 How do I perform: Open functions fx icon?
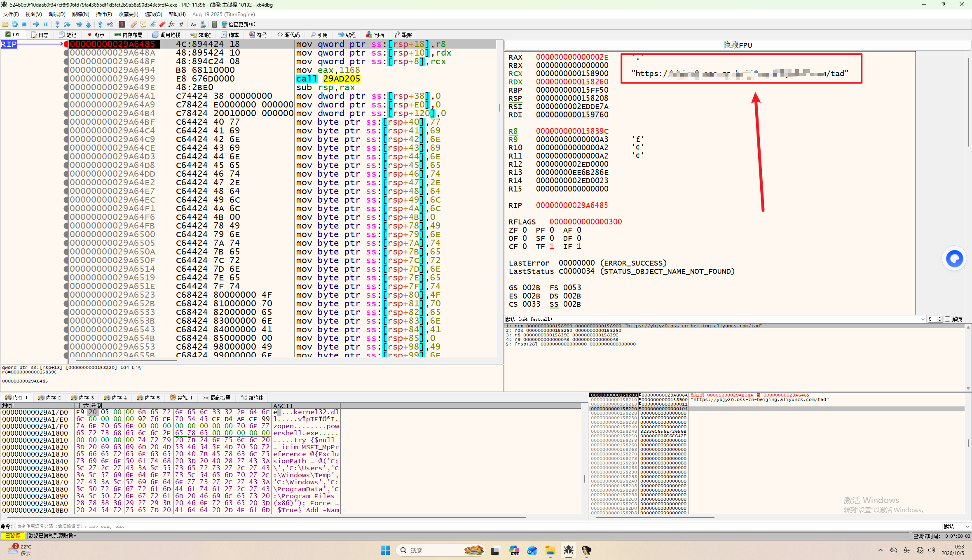pos(172,24)
